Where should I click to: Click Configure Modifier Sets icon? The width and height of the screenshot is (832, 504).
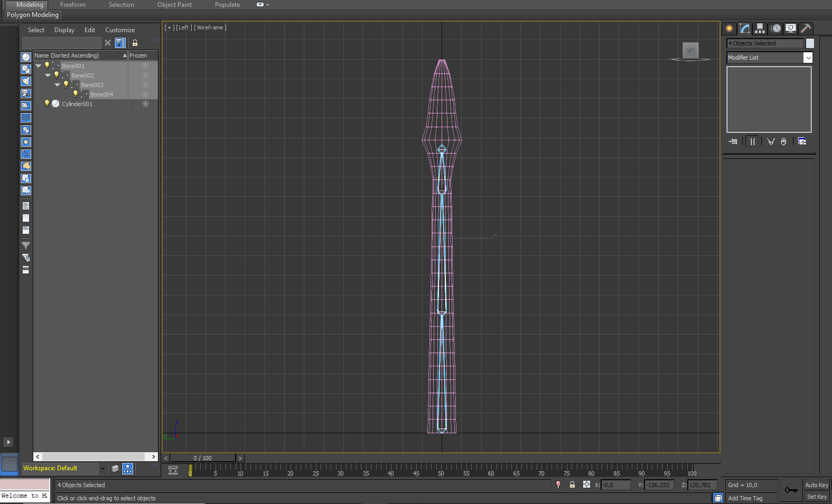tap(802, 141)
